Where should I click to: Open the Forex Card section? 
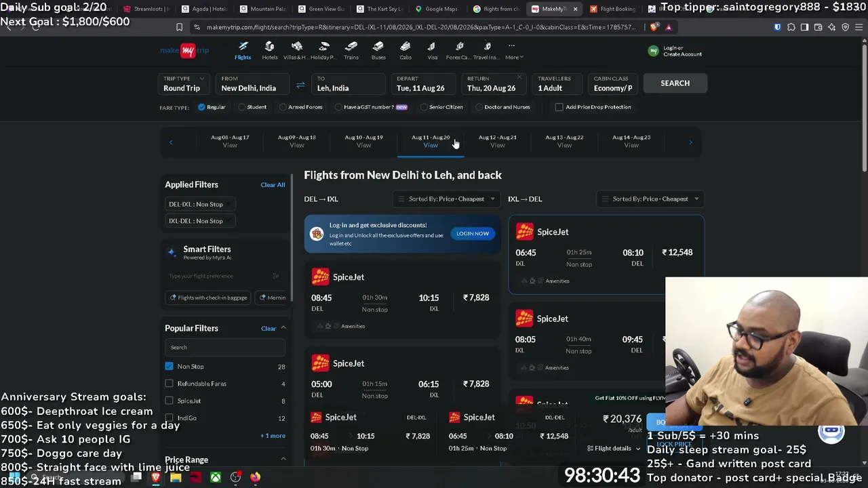[459, 51]
